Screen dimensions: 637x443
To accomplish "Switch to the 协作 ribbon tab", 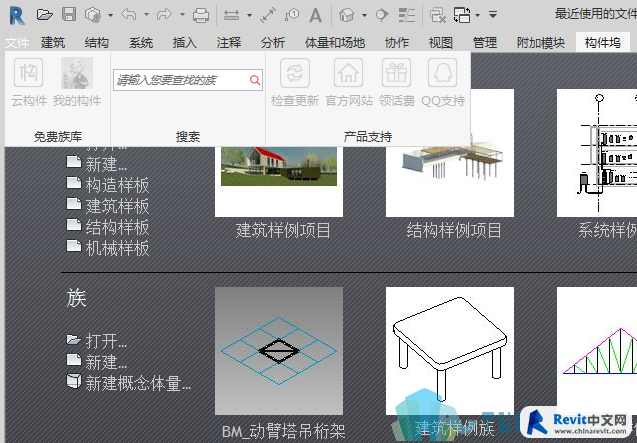I will click(x=397, y=43).
